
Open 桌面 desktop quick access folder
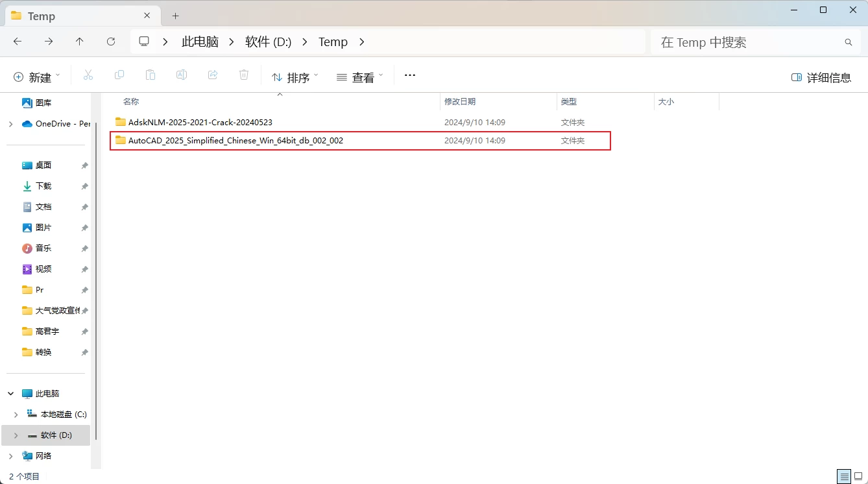pos(37,165)
